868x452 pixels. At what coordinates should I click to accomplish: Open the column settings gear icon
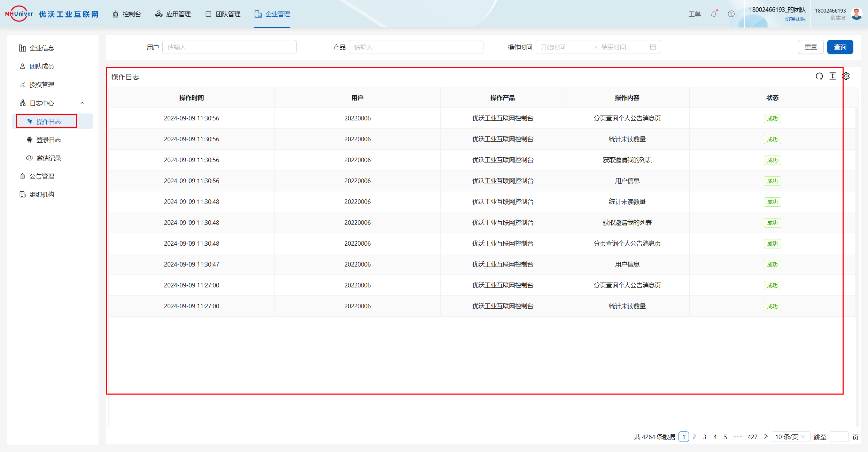pos(846,76)
